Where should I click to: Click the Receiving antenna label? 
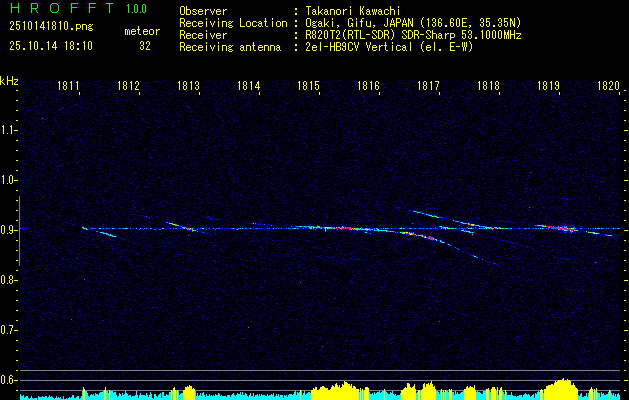coord(230,47)
